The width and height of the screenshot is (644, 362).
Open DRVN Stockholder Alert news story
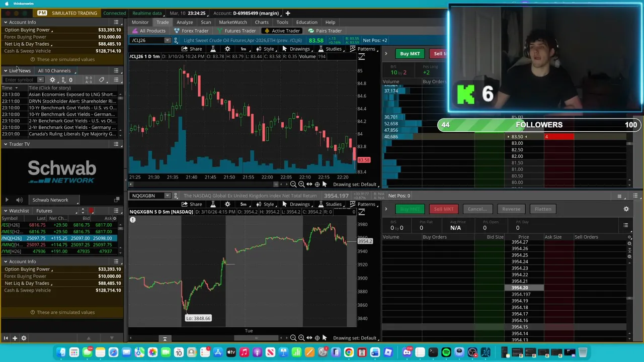click(72, 101)
